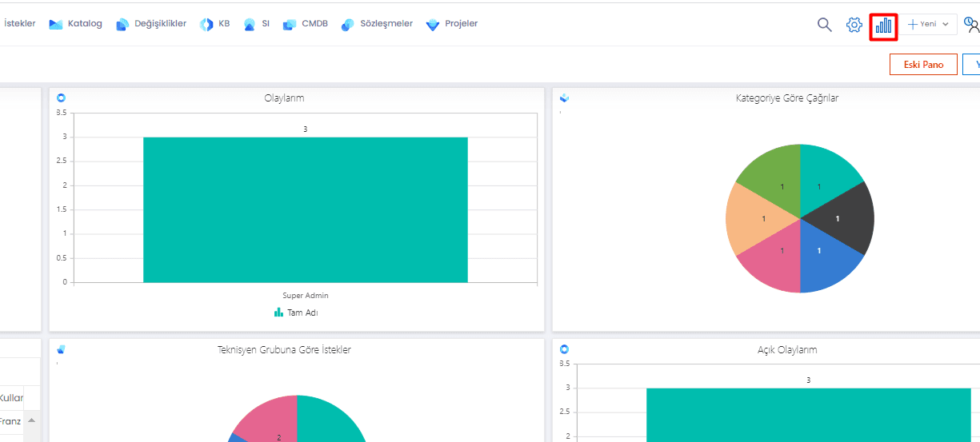Click the pink slice in Kategoriye Göre Çağrılar
The width and height of the screenshot is (980, 442).
click(x=774, y=257)
